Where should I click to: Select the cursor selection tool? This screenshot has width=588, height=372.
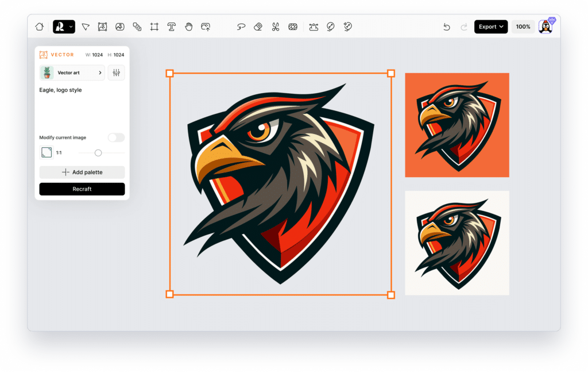(x=84, y=26)
